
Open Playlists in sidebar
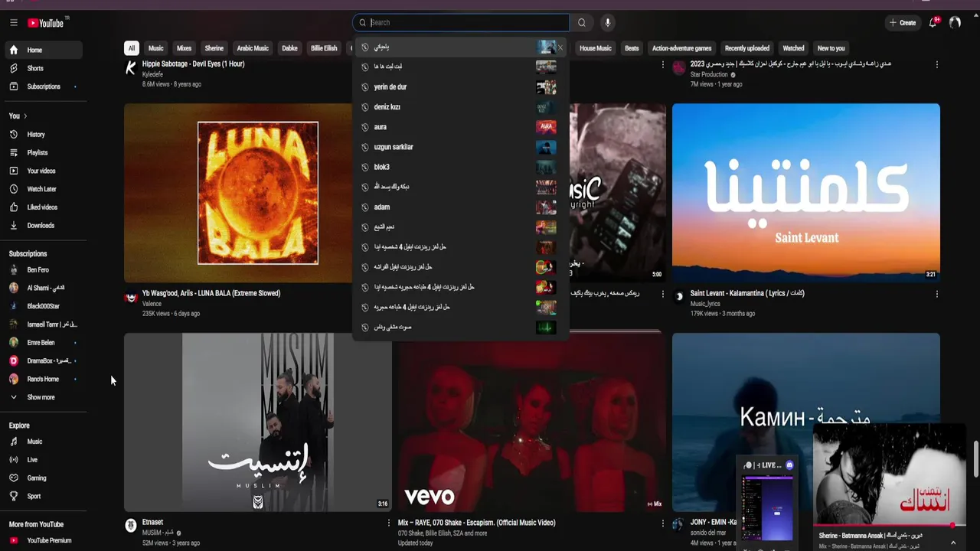tap(44, 152)
